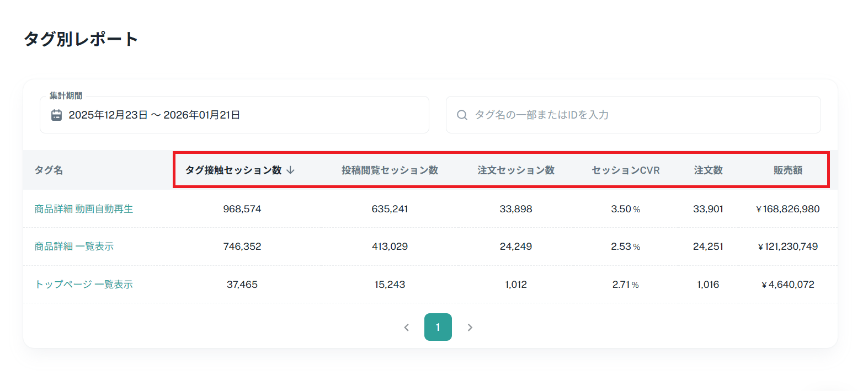Click the ¥168,826,980 sales cell
Screen dimensions: 868x391
click(787, 209)
